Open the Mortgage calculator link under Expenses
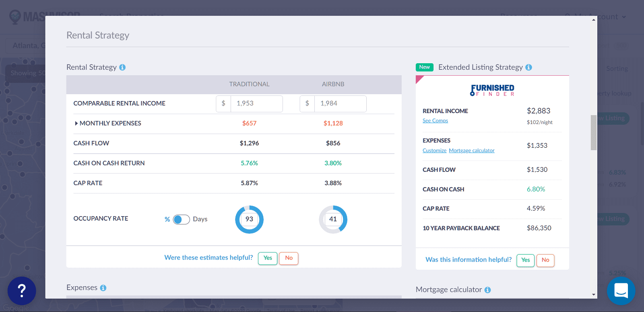Image resolution: width=644 pixels, height=312 pixels. [x=472, y=151]
